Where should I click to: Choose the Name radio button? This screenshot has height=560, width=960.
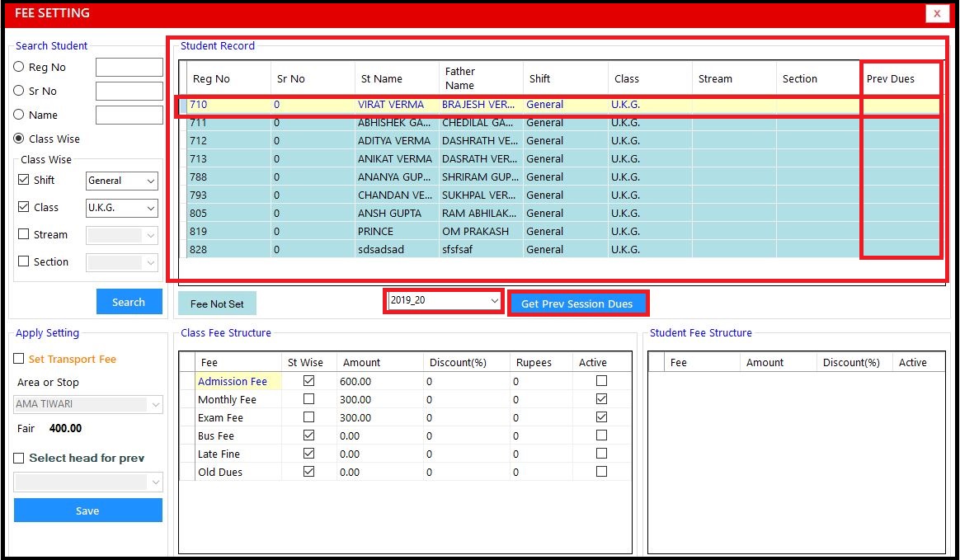[19, 115]
